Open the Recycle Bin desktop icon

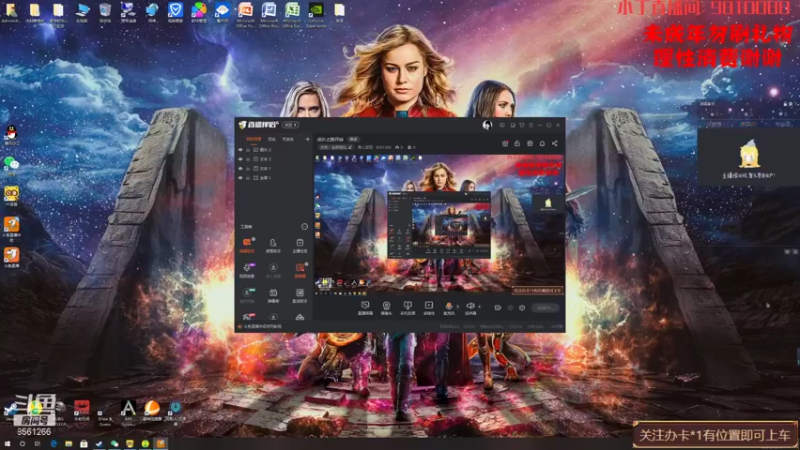click(105, 13)
